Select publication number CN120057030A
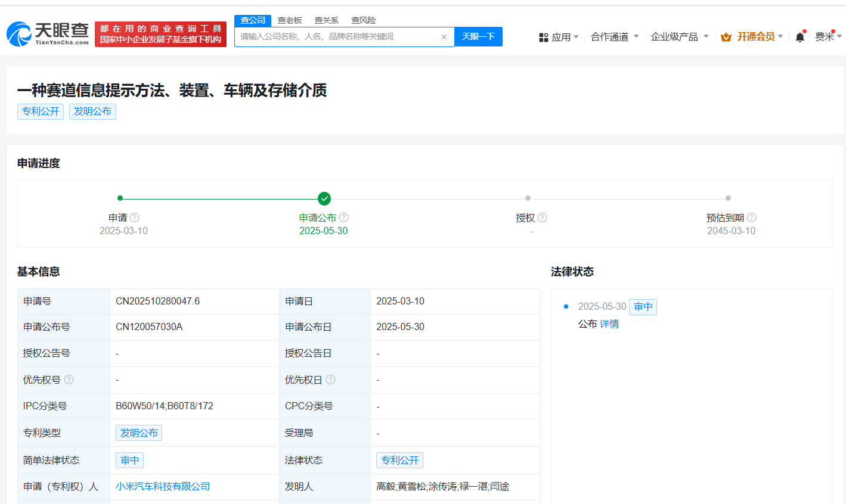 (x=149, y=327)
